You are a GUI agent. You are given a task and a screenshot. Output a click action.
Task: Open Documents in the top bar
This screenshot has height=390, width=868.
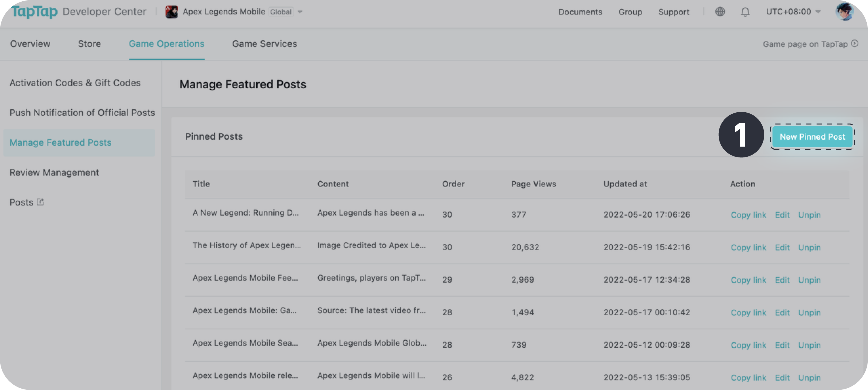pyautogui.click(x=580, y=12)
